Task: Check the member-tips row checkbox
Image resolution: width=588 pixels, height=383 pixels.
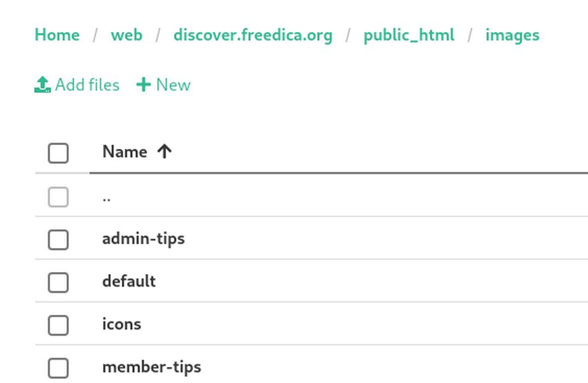Action: click(58, 368)
